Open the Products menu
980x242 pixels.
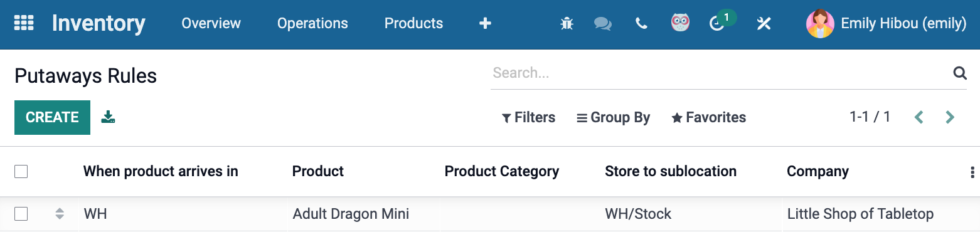(x=413, y=23)
